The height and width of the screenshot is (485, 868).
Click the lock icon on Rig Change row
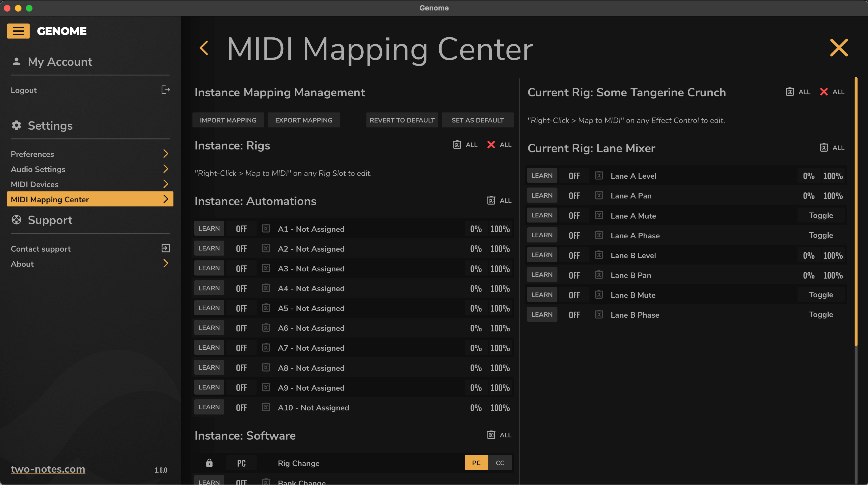click(209, 463)
